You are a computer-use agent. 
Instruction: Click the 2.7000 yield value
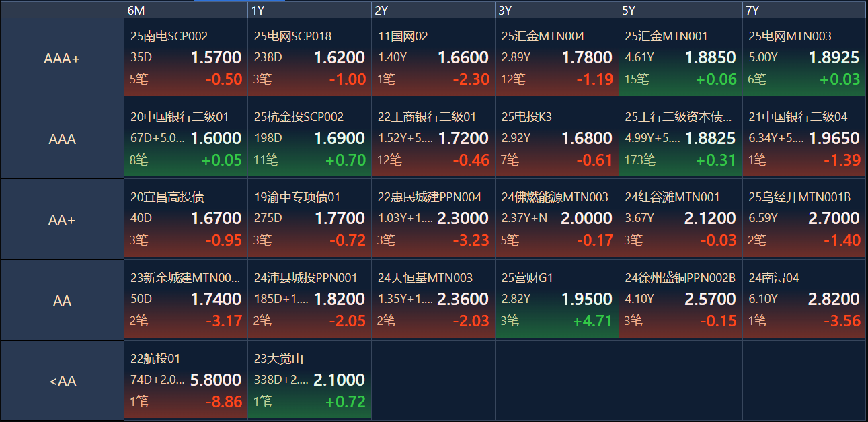tap(834, 219)
